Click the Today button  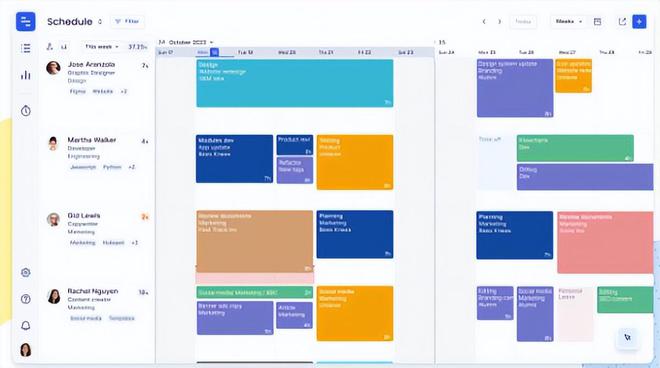point(523,21)
